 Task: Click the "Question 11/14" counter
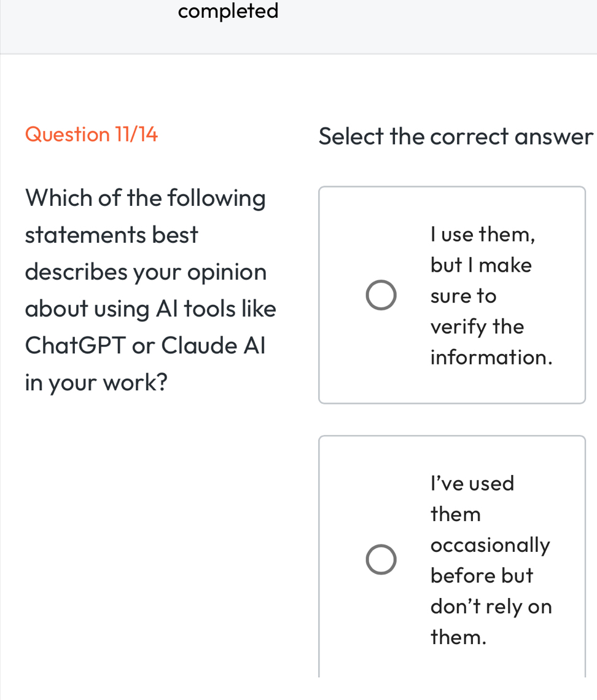coord(92,134)
